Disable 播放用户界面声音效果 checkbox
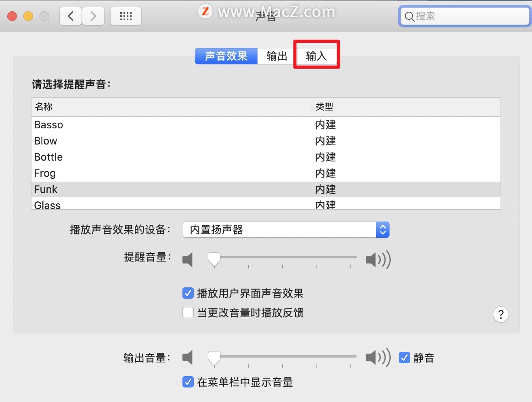Viewport: 532px width, 402px height. click(188, 293)
